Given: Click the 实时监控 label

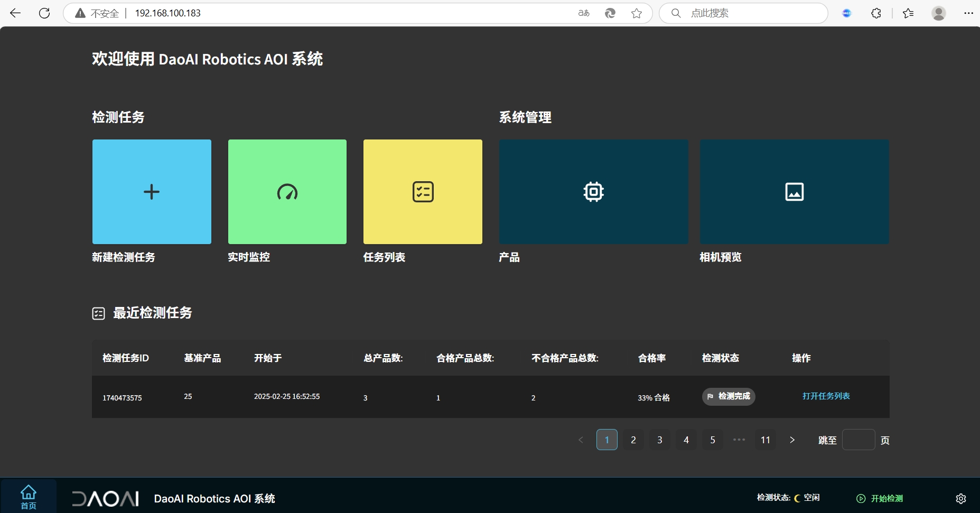Looking at the screenshot, I should tap(249, 257).
